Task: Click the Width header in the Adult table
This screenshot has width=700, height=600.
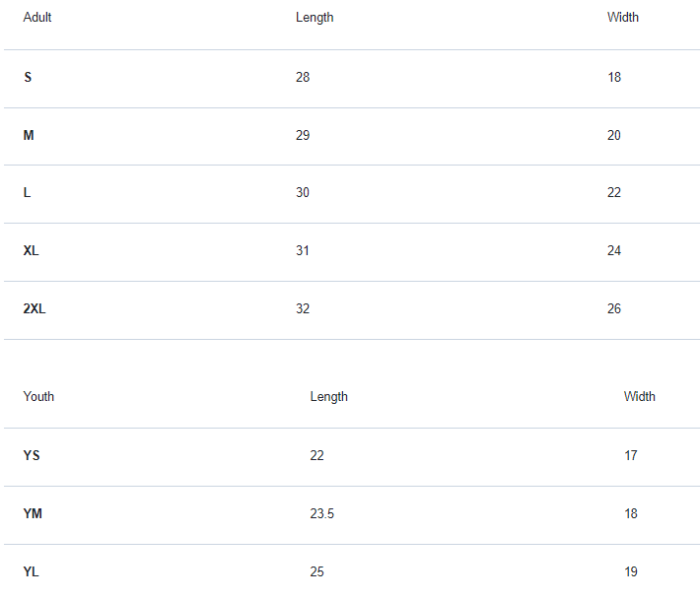Action: click(622, 18)
